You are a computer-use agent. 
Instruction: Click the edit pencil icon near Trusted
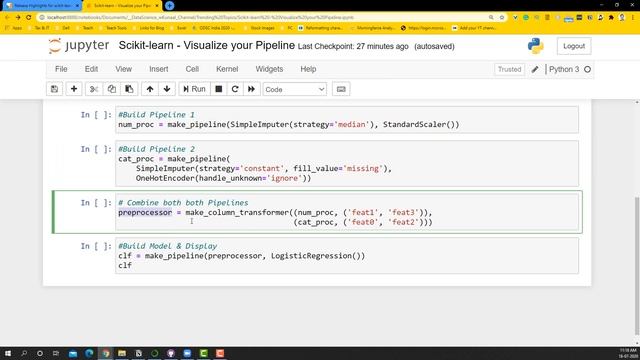tap(535, 69)
